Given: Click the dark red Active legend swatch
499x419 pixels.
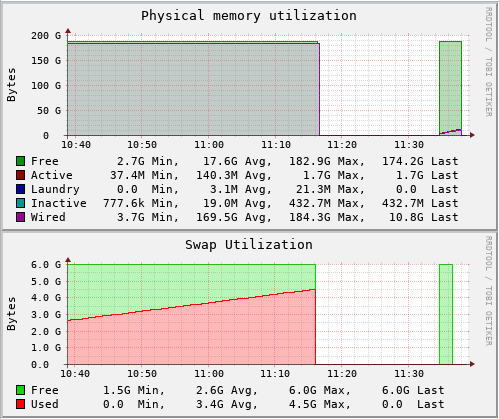Looking at the screenshot, I should tap(21, 175).
